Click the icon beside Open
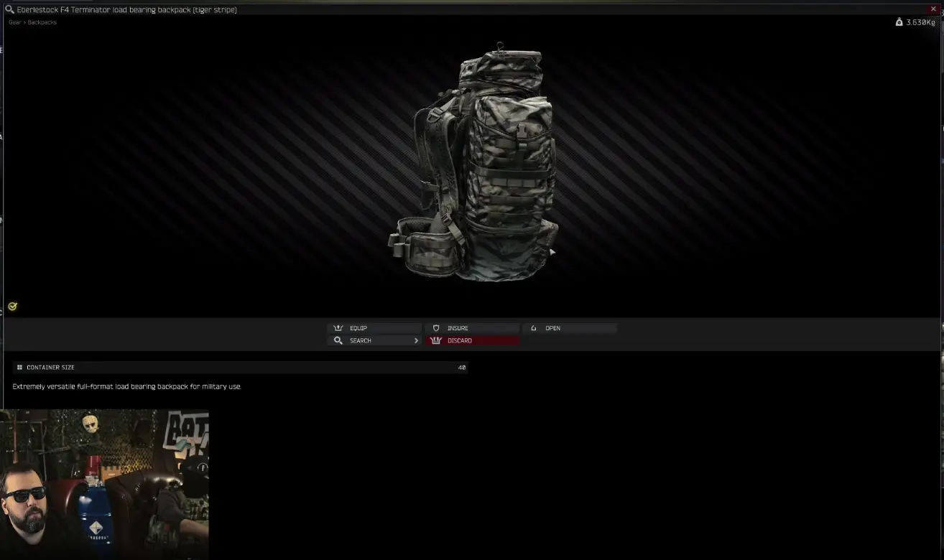The image size is (944, 560). [x=534, y=328]
